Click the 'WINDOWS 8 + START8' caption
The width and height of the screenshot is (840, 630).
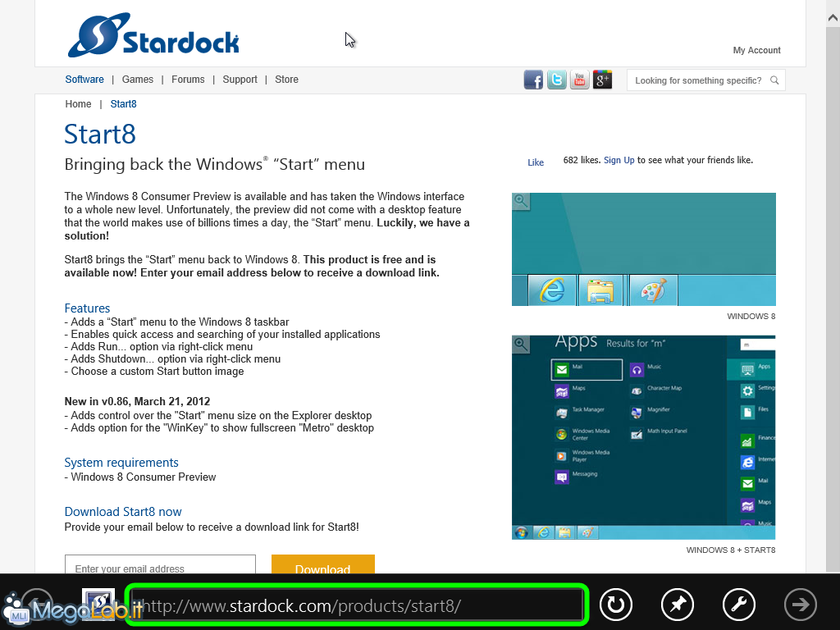[731, 550]
